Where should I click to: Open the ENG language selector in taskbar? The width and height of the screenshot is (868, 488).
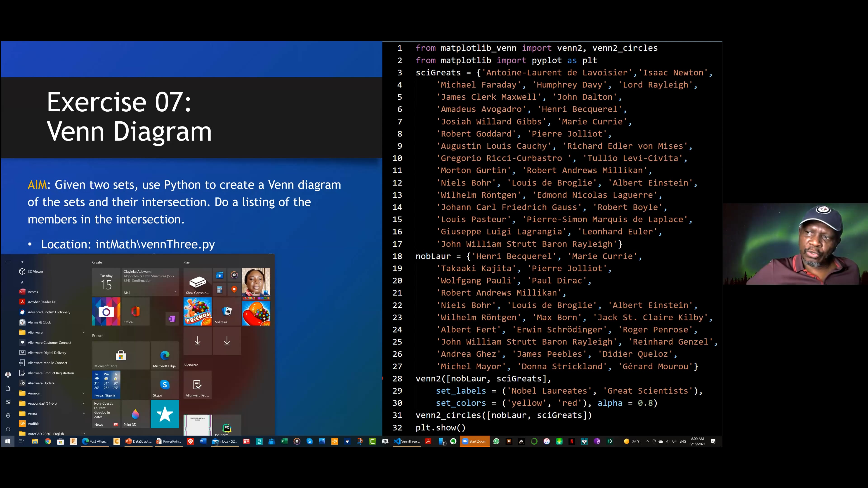tap(683, 441)
